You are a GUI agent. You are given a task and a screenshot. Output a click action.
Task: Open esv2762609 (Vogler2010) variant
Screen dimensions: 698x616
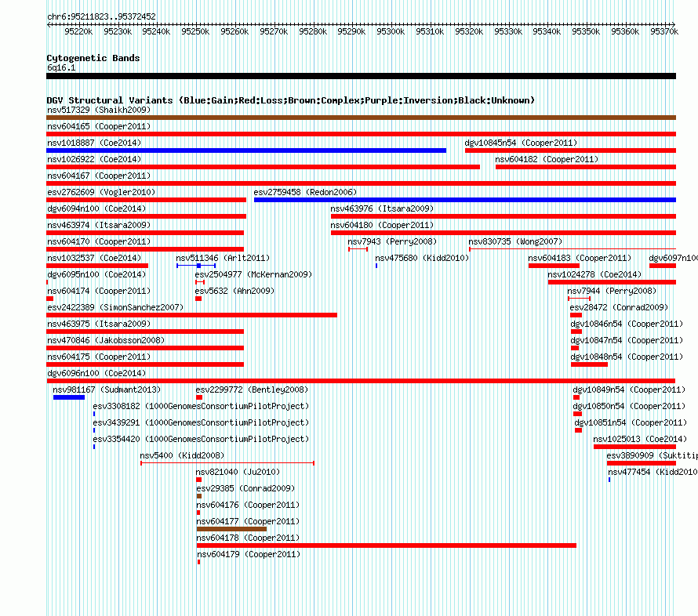(101, 192)
